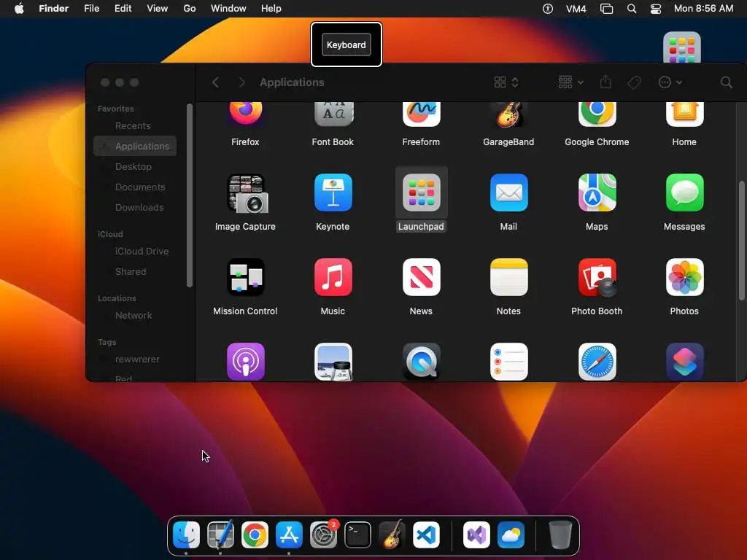Select the QuickTime Player icon
Screen dimensions: 747x560
coord(421,362)
